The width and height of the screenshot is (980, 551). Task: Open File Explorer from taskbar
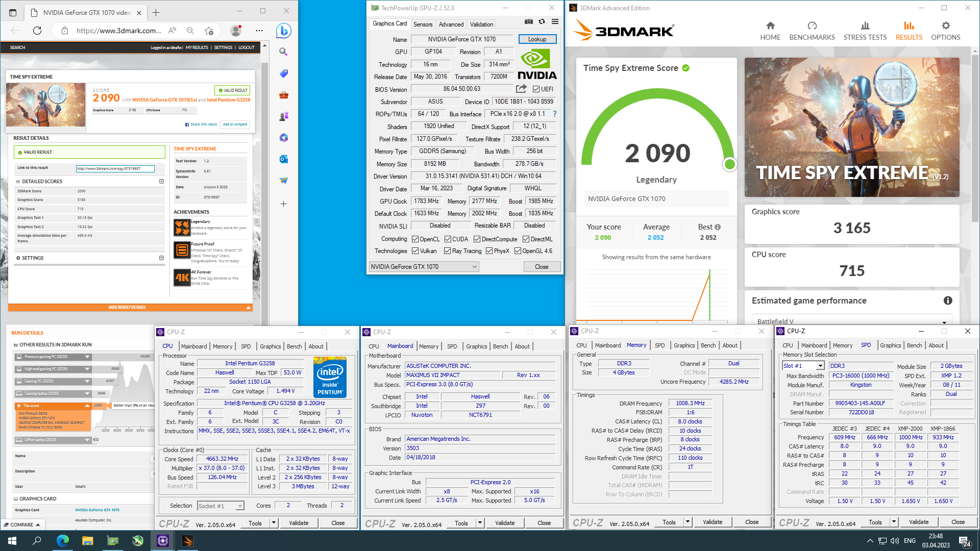[87, 541]
